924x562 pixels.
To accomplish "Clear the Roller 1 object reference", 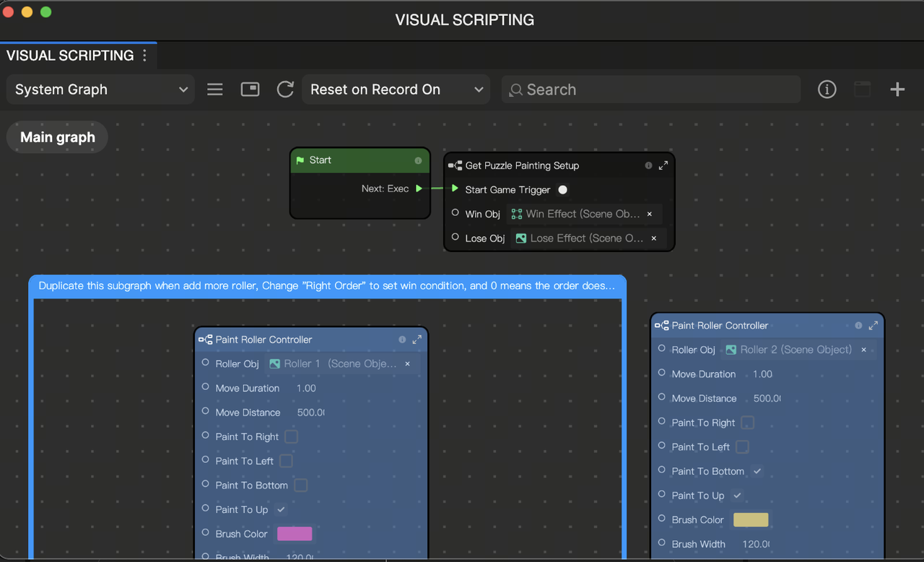I will [407, 364].
